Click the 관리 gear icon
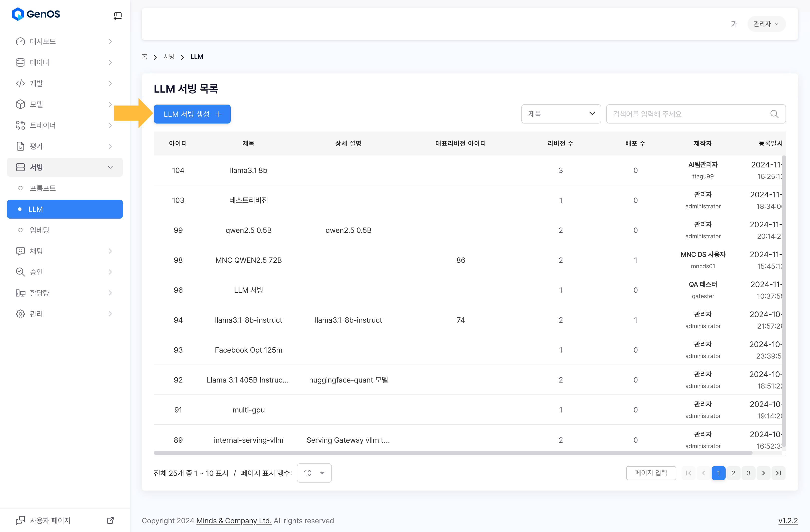 click(x=20, y=314)
